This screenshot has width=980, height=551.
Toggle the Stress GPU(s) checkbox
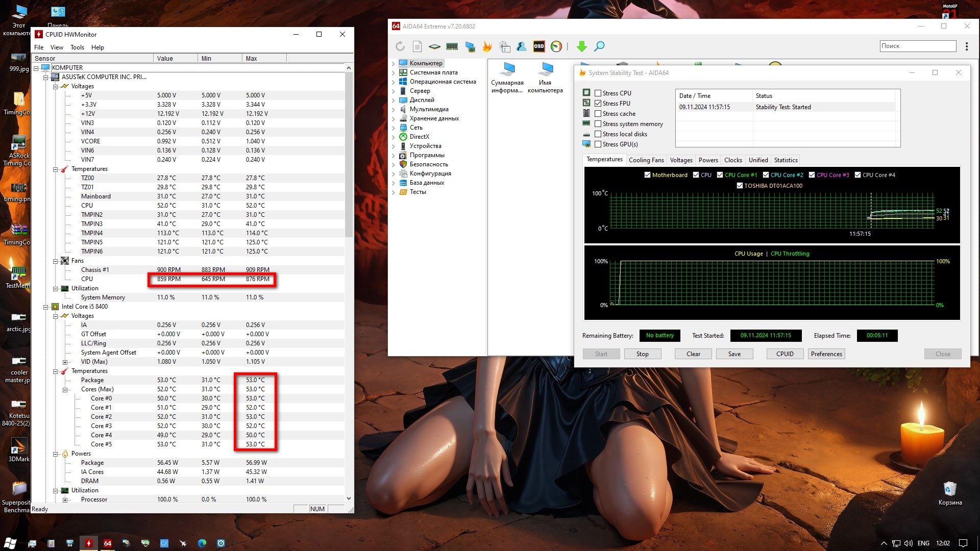(x=598, y=144)
